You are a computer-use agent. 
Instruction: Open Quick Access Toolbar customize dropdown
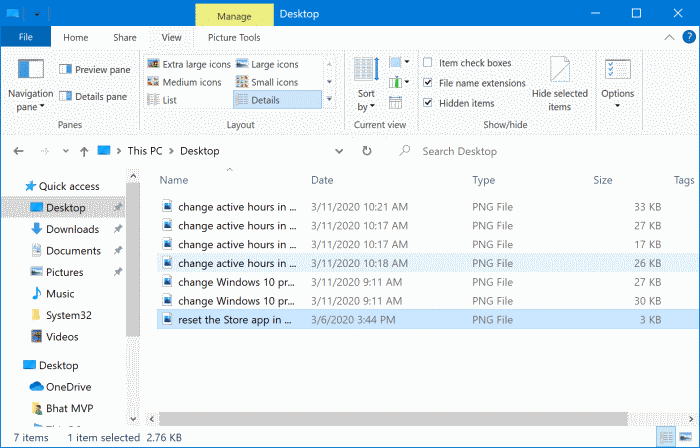point(37,14)
